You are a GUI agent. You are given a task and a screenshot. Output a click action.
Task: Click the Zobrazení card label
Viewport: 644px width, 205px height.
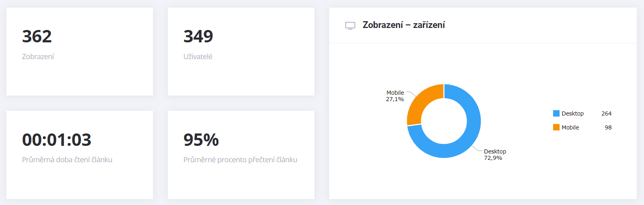click(38, 57)
